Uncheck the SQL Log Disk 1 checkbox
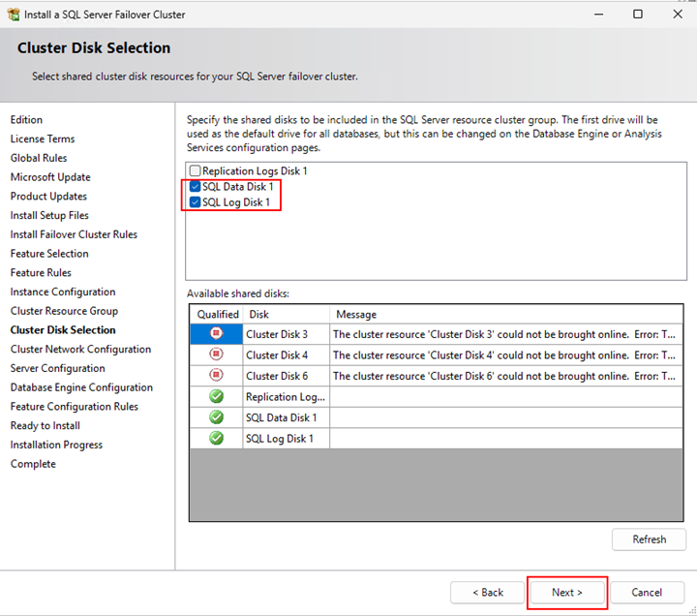 pyautogui.click(x=195, y=201)
